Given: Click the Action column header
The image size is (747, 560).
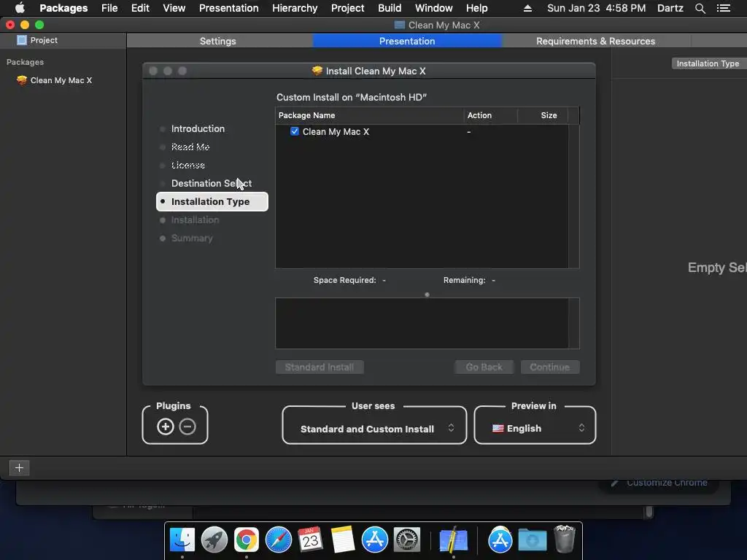Looking at the screenshot, I should coord(491,115).
